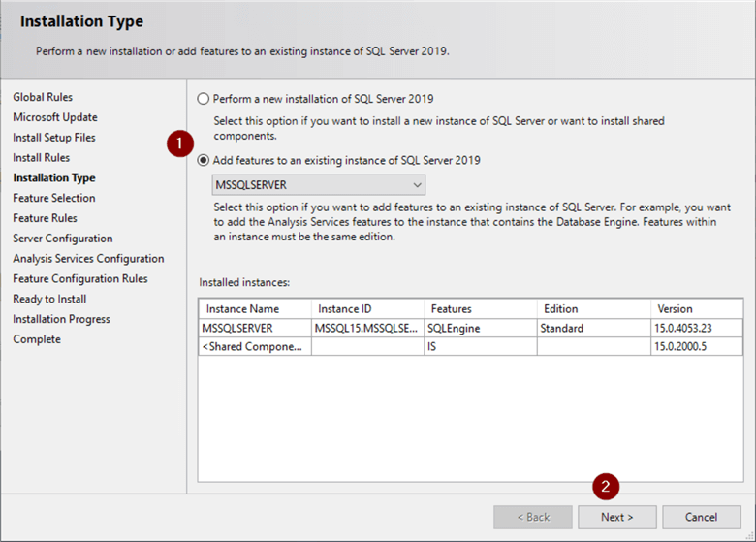The width and height of the screenshot is (756, 542).
Task: Select Analysis Services Configuration in sidebar
Action: 88,259
